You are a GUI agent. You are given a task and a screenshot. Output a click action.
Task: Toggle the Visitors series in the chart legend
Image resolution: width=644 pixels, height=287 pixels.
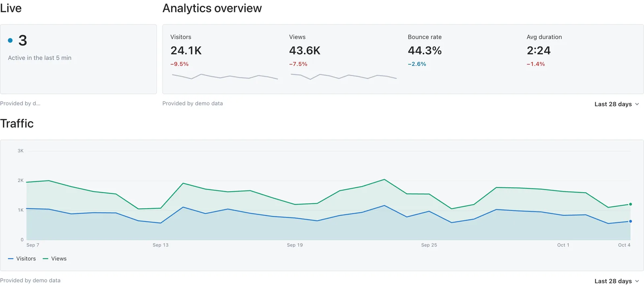pos(22,258)
